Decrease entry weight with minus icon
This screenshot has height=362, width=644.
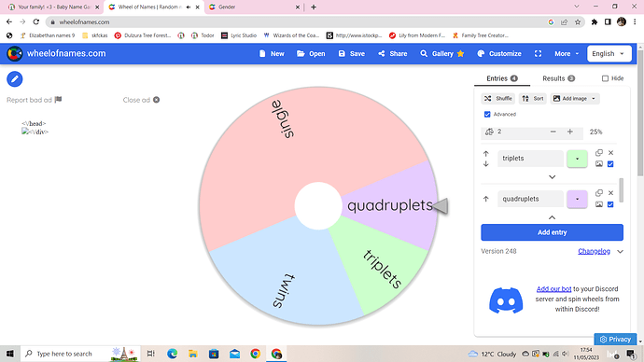(553, 132)
